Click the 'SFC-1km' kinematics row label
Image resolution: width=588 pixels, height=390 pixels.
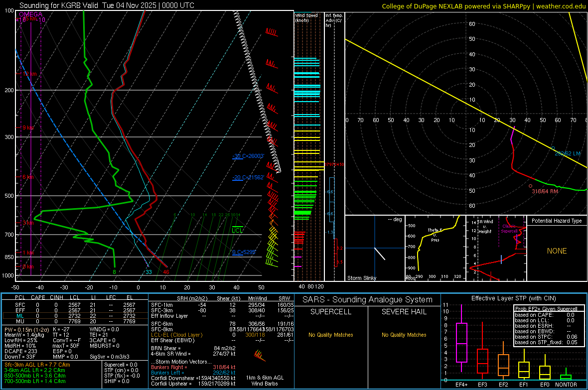click(162, 305)
